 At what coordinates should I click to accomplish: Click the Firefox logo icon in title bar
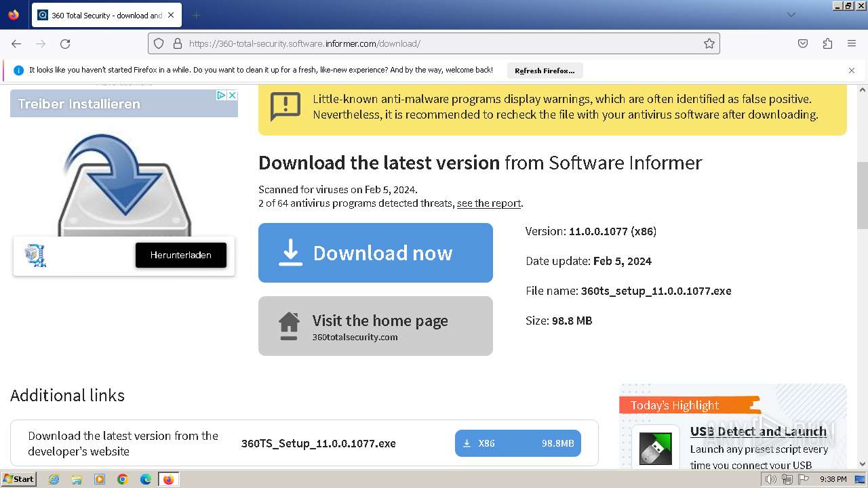point(14,14)
